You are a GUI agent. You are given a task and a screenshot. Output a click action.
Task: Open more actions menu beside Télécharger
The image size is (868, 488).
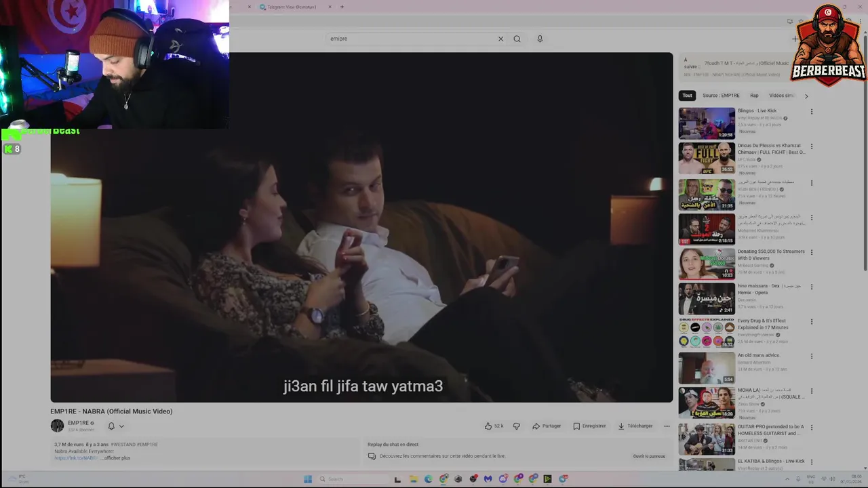point(667,426)
